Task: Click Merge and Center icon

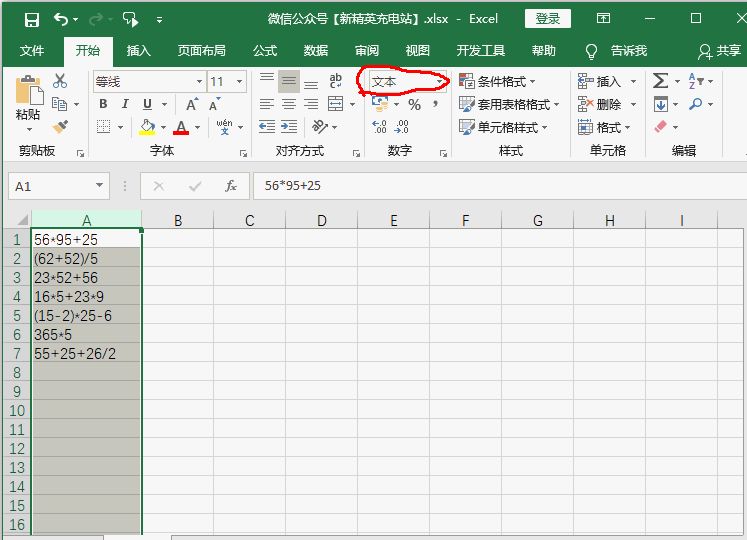Action: tap(335, 104)
